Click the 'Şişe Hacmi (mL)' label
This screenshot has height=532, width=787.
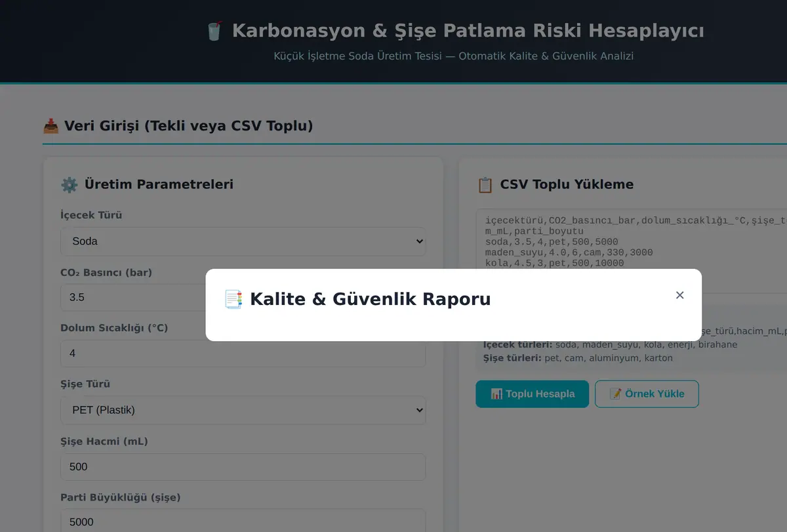pyautogui.click(x=104, y=441)
